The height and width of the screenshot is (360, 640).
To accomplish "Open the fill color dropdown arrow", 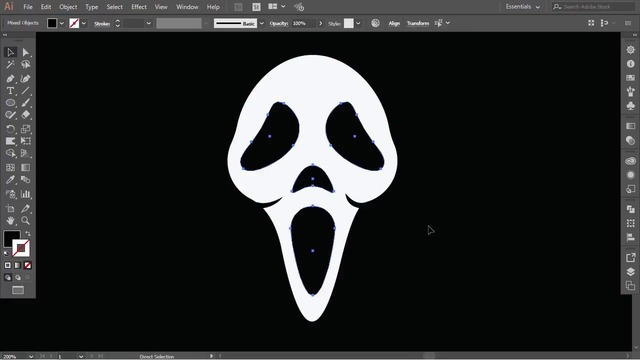I will point(62,23).
